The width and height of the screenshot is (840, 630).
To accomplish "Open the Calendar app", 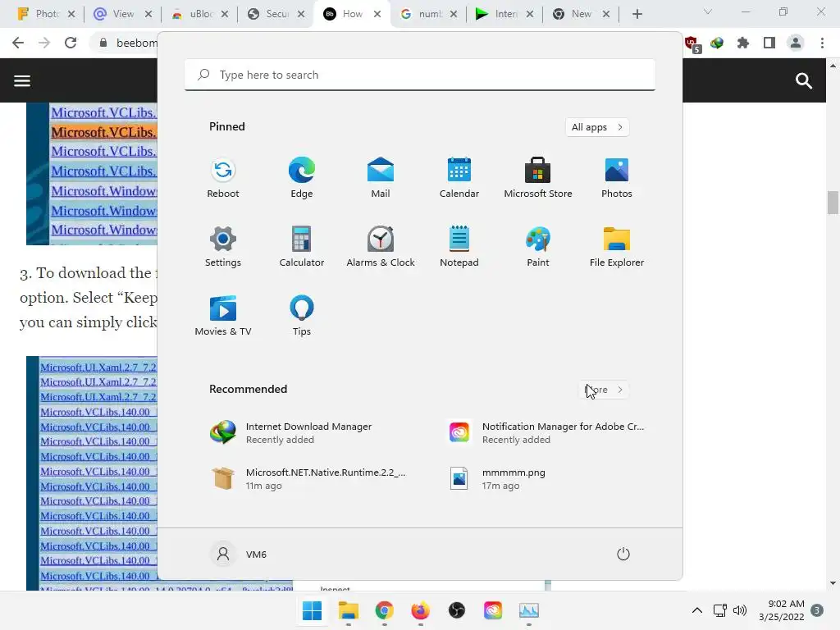I will click(459, 178).
